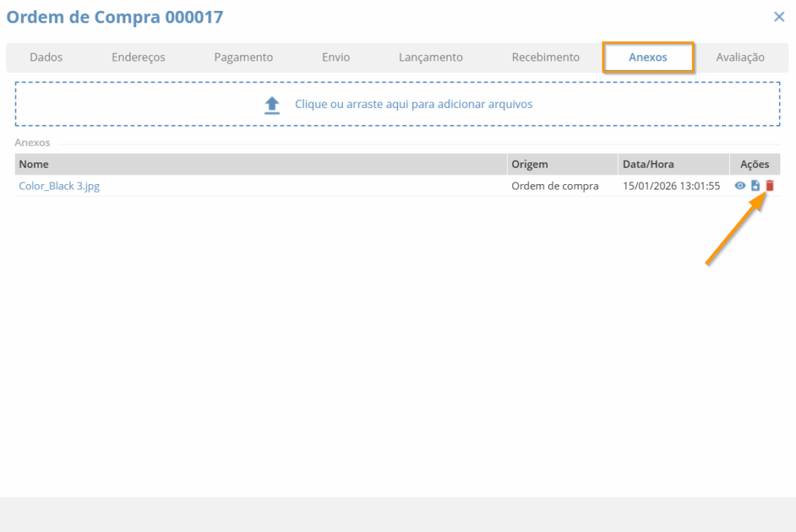Screen dimensions: 796x532
Task: Click the Nome column header
Action: point(33,164)
